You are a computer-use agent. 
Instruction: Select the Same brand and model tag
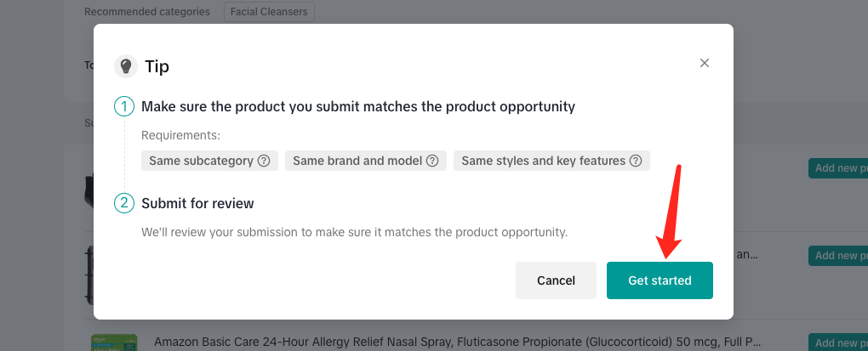point(357,161)
